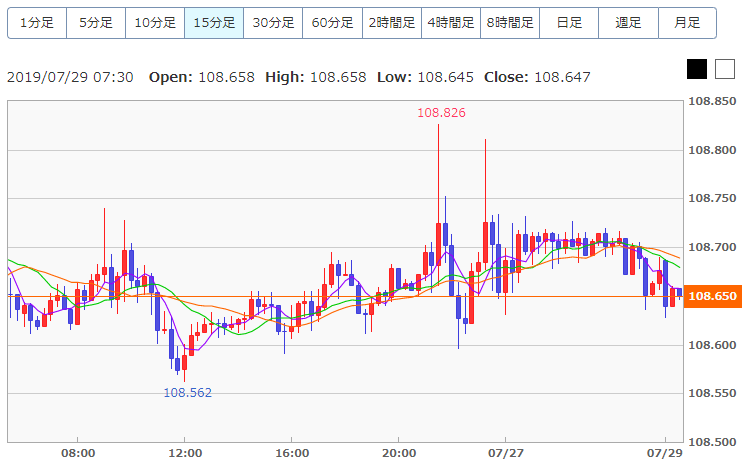
Task: Click the Low: 108.645 value
Action: click(425, 77)
